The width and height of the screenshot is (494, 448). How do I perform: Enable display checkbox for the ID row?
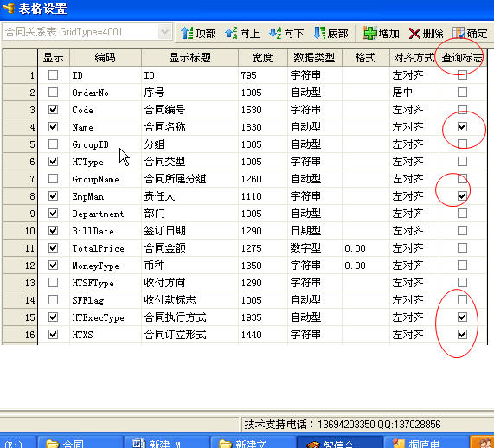point(54,75)
